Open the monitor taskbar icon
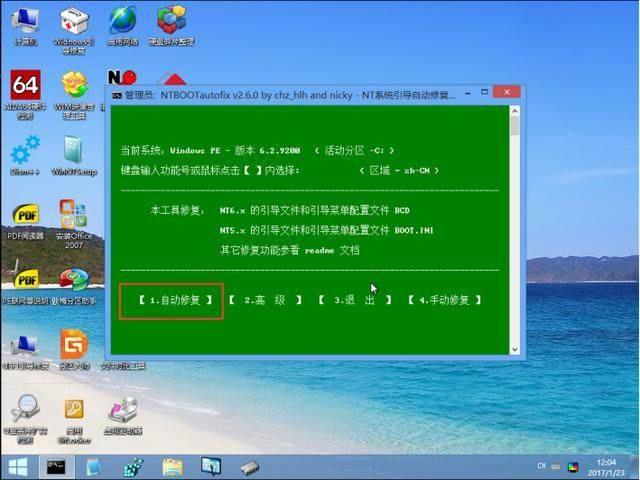 coord(211,467)
